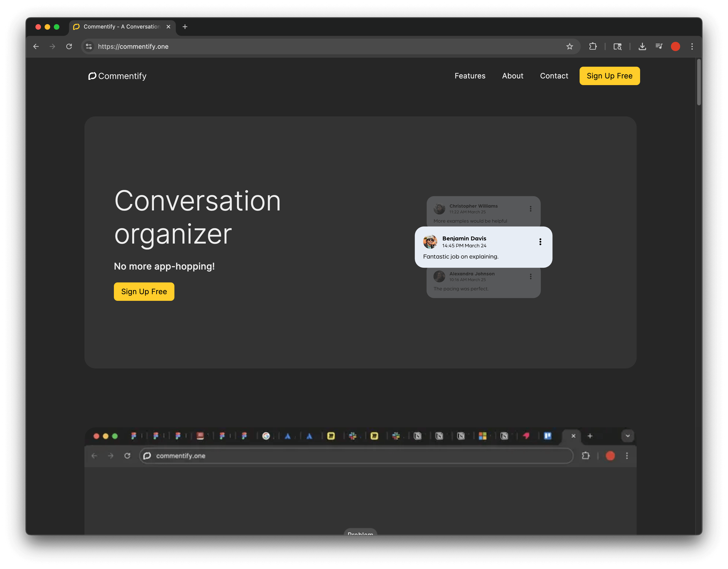Image resolution: width=728 pixels, height=569 pixels.
Task: Select the Features navigation item
Action: click(x=470, y=76)
